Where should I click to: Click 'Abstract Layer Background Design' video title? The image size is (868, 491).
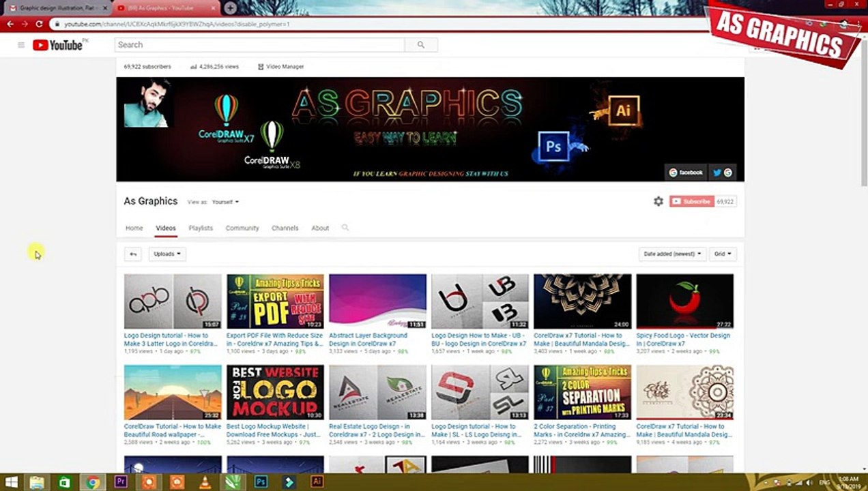click(x=368, y=340)
